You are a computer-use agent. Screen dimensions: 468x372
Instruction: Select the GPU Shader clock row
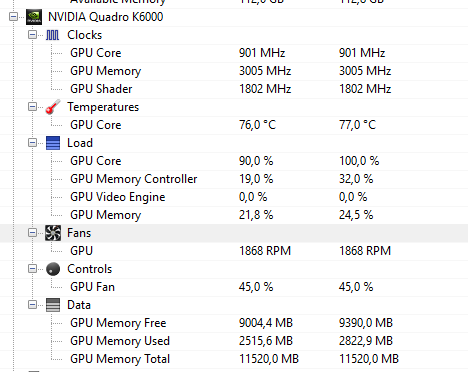[x=234, y=89]
